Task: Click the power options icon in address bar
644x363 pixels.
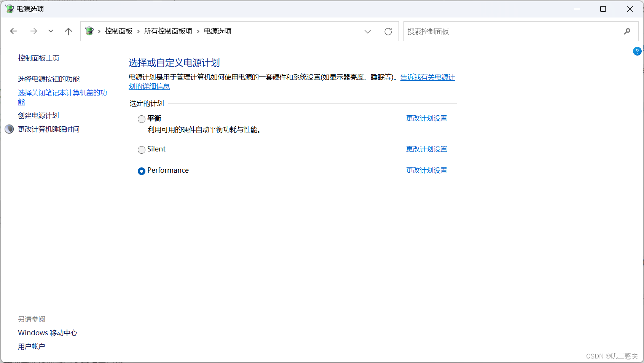Action: 89,31
